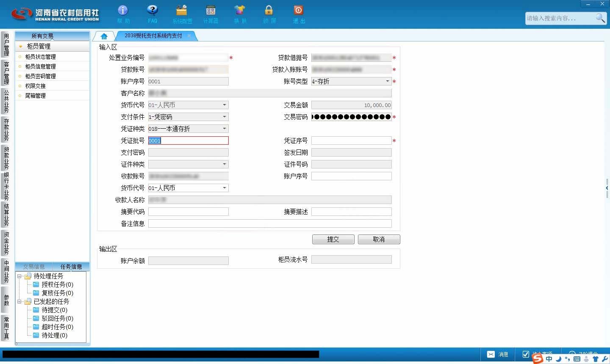The image size is (610, 364).
Task: Open the IME soft keyboard icon
Action: (x=577, y=359)
